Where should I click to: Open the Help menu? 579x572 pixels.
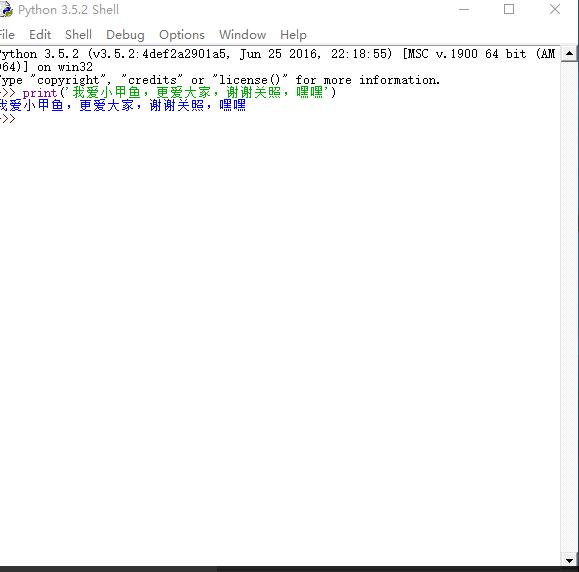293,35
